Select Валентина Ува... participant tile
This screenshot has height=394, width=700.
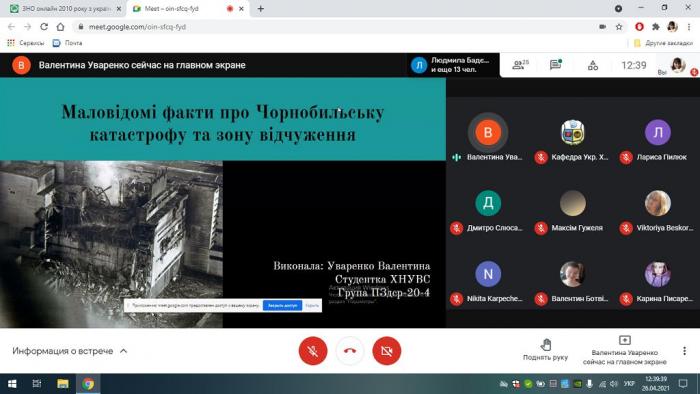tap(488, 137)
